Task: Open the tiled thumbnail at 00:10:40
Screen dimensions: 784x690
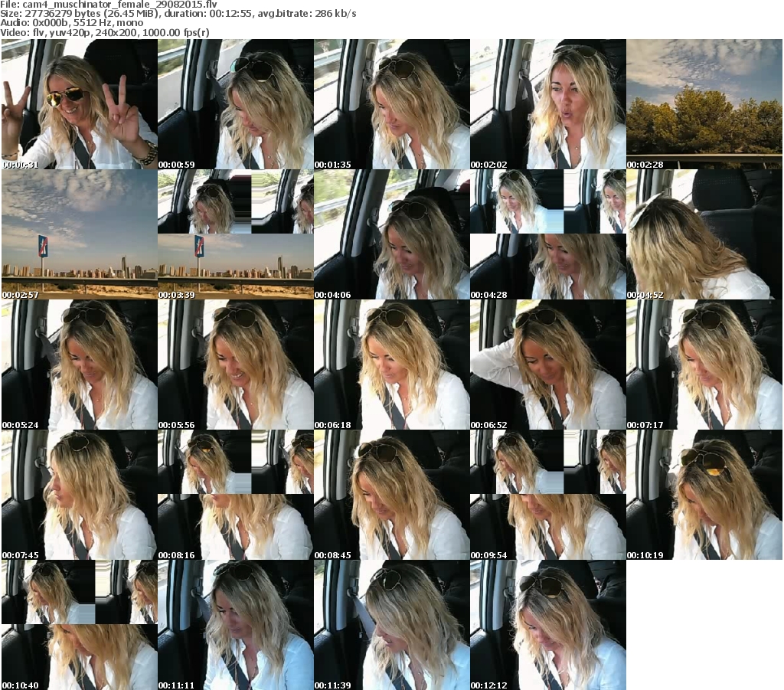Action: (x=80, y=625)
